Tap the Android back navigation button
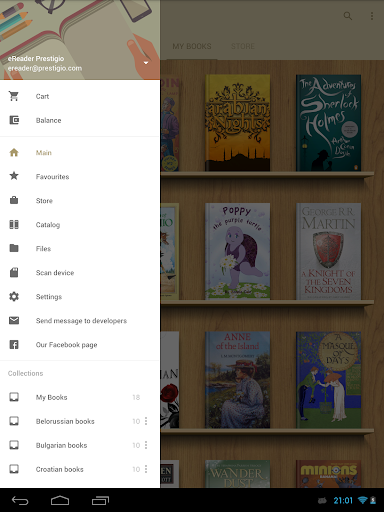This screenshot has width=384, height=512. 20,500
